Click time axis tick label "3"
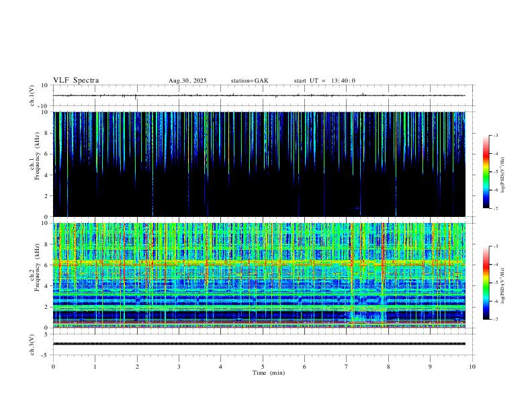 pos(179,367)
